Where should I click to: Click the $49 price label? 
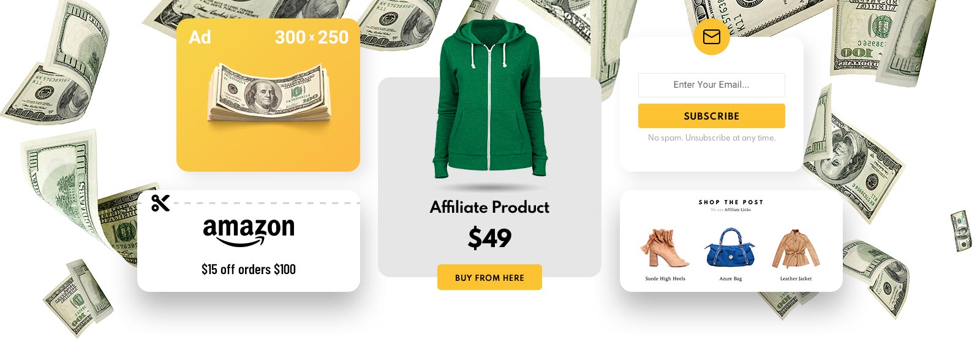coord(489,238)
